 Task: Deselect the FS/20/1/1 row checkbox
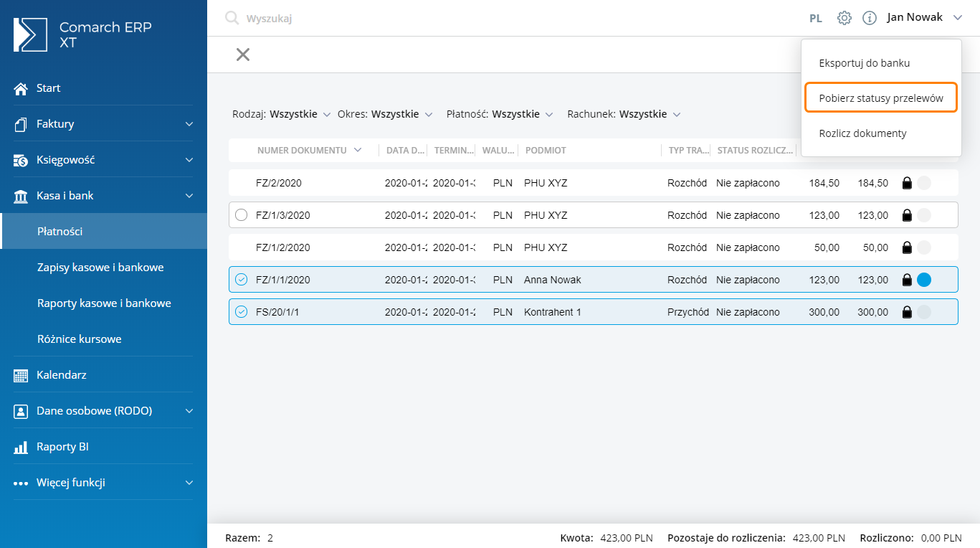242,312
